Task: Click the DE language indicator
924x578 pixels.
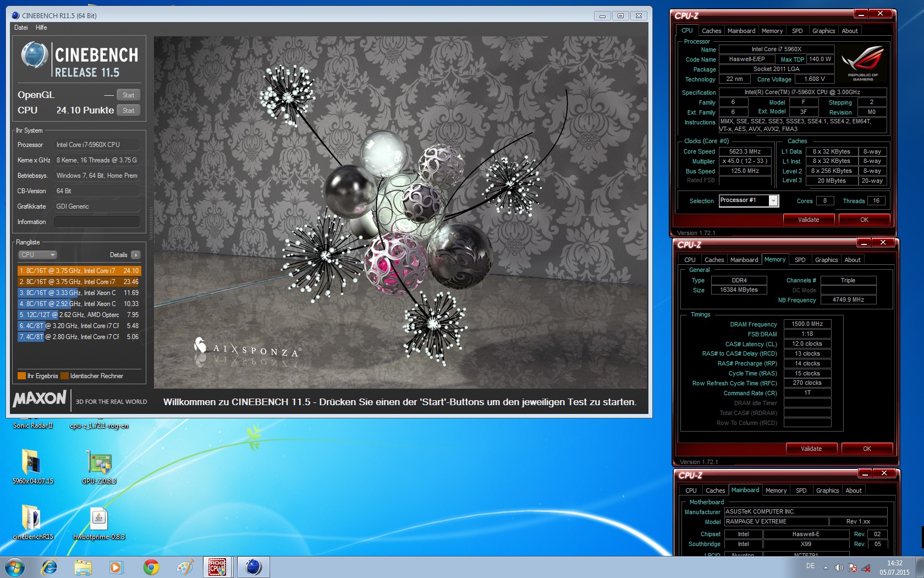Action: coord(810,566)
